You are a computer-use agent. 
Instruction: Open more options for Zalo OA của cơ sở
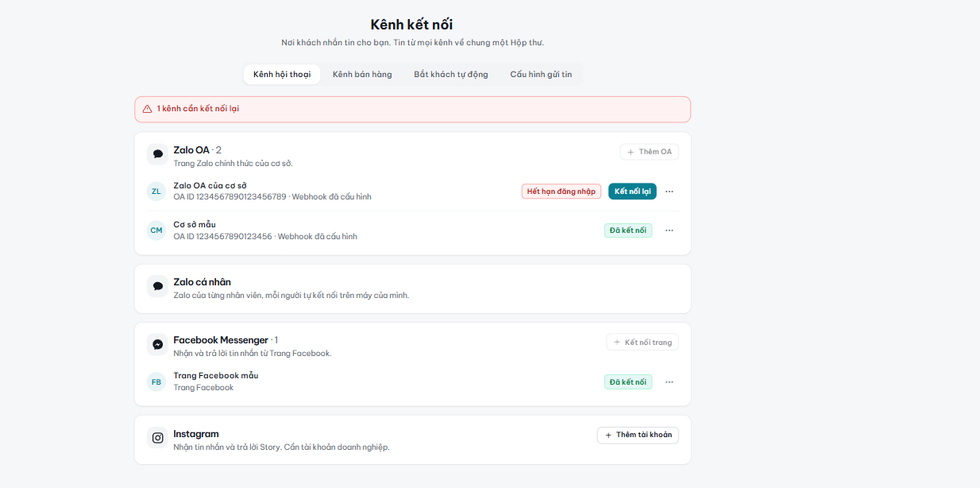(x=669, y=192)
